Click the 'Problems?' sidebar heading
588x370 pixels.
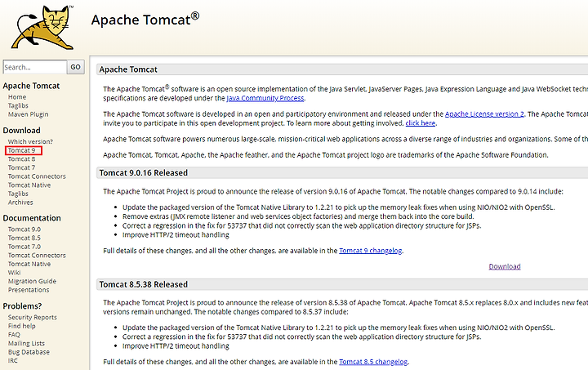click(x=23, y=306)
